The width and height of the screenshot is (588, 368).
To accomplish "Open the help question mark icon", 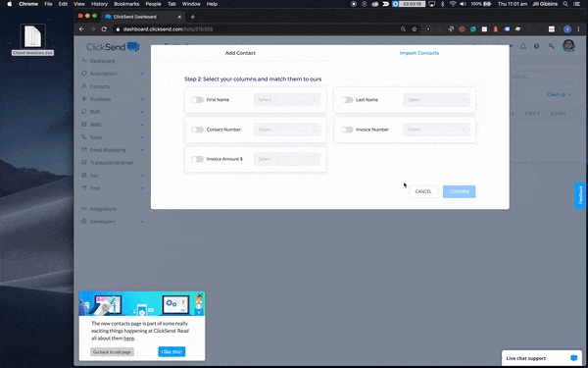I will [x=537, y=46].
